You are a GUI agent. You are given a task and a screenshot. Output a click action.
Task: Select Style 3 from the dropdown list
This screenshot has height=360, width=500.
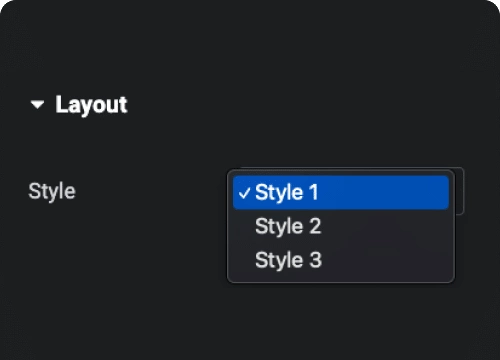pyautogui.click(x=341, y=260)
